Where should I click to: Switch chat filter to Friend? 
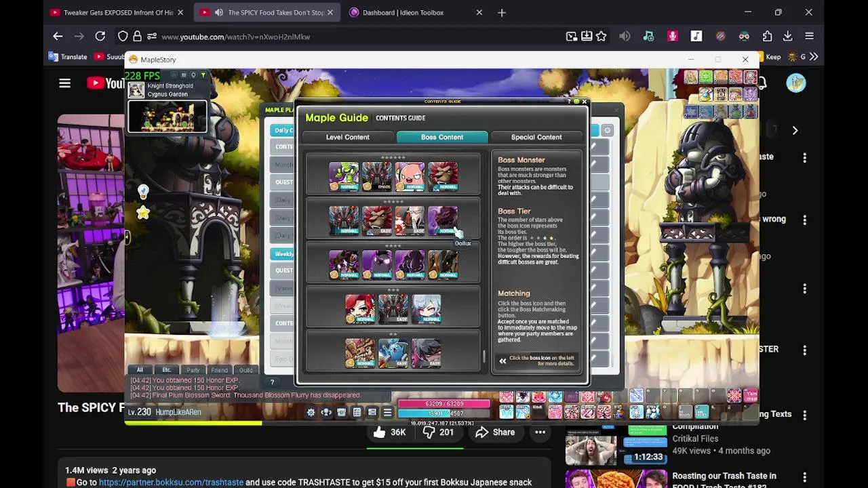(x=219, y=370)
